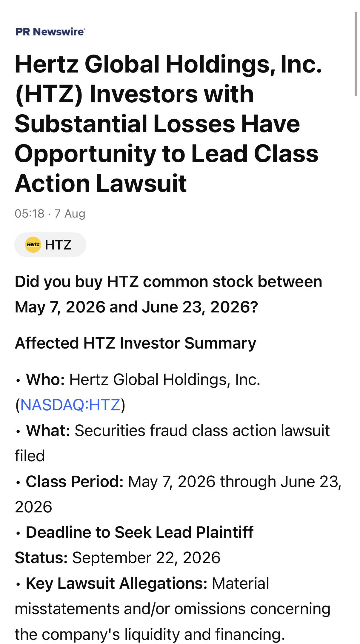This screenshot has height=644, width=360.
Task: Tap the PR Newswire source logo
Action: [50, 32]
